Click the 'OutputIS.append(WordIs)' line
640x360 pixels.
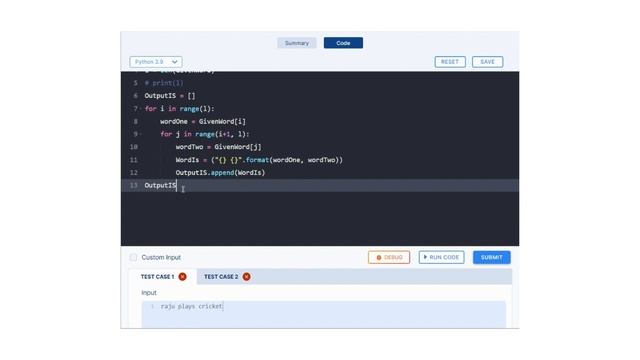point(220,173)
